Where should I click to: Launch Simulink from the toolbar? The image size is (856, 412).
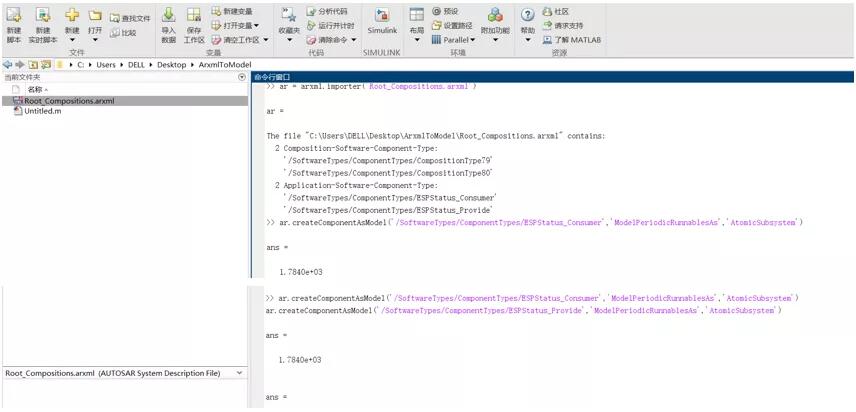pyautogui.click(x=382, y=22)
